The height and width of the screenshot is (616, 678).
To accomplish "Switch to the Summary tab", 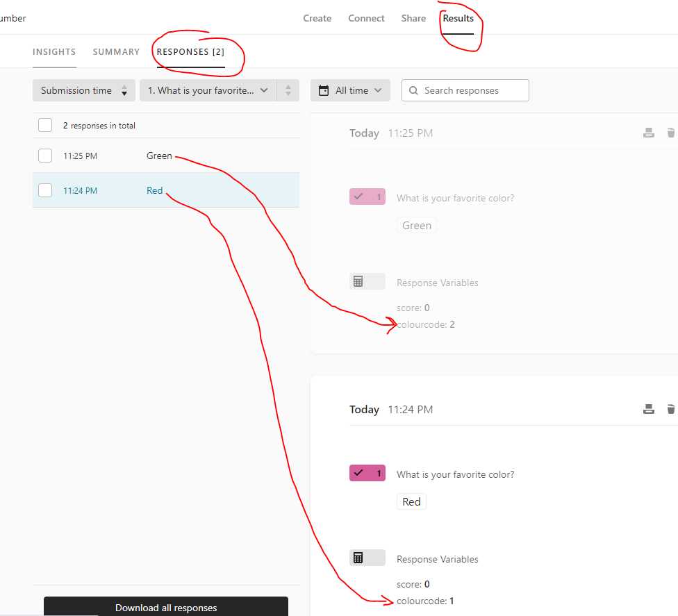I will click(x=116, y=52).
